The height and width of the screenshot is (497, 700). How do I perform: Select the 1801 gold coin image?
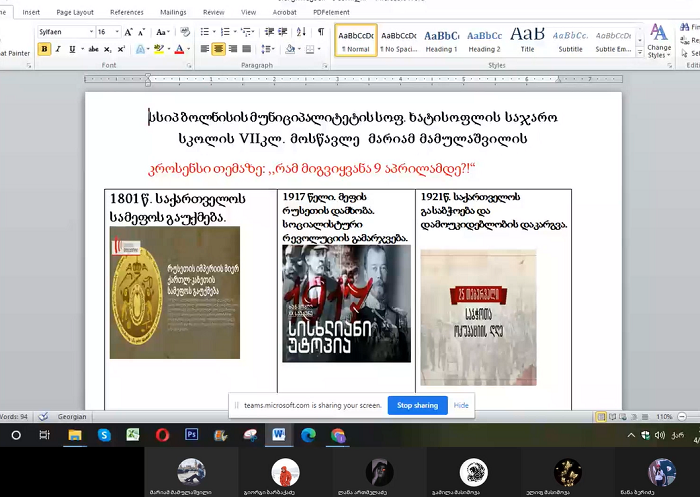coord(175,292)
